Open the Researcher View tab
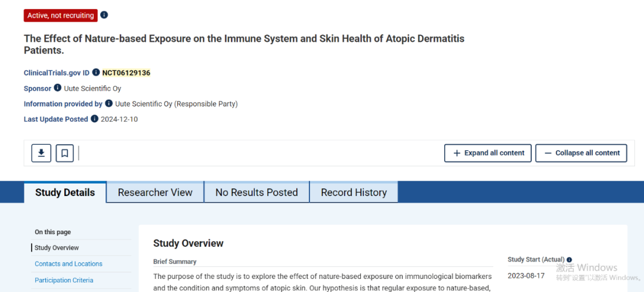Viewport: 644px width, 292px height. click(155, 192)
